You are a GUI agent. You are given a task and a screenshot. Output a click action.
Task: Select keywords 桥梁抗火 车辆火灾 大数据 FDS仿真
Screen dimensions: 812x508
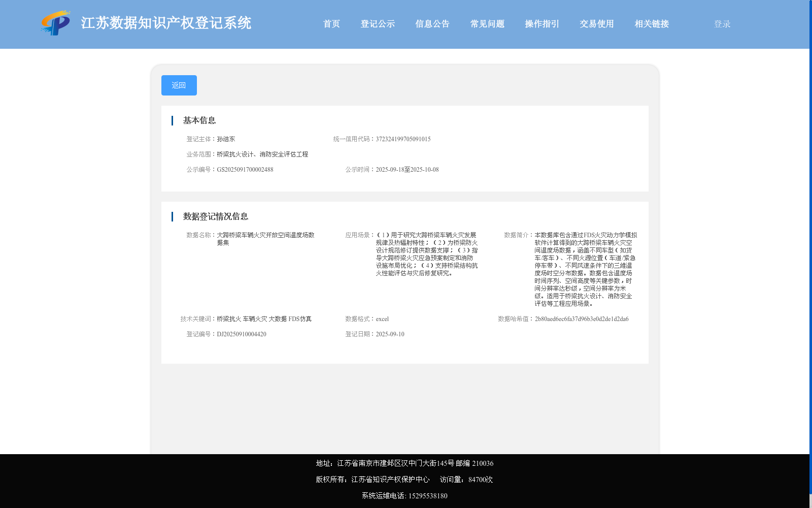pyautogui.click(x=264, y=319)
